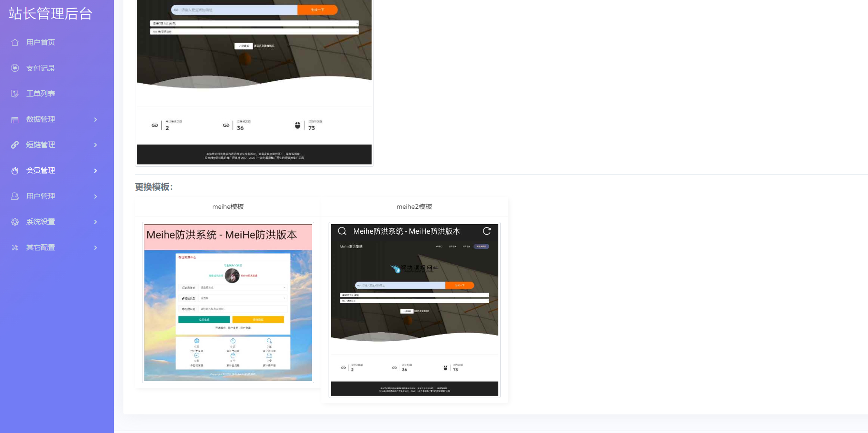Expand the 短链管理 chevron
This screenshot has height=433, width=868.
click(96, 145)
